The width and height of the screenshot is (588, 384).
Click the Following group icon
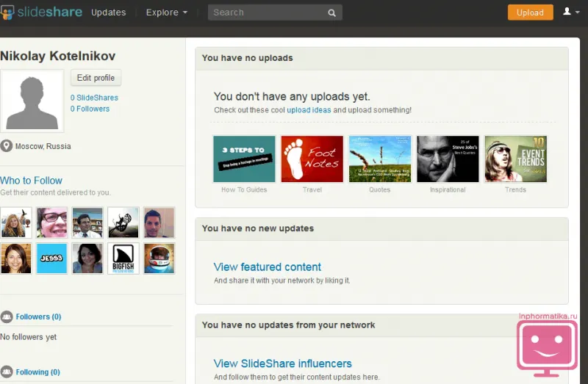click(7, 372)
